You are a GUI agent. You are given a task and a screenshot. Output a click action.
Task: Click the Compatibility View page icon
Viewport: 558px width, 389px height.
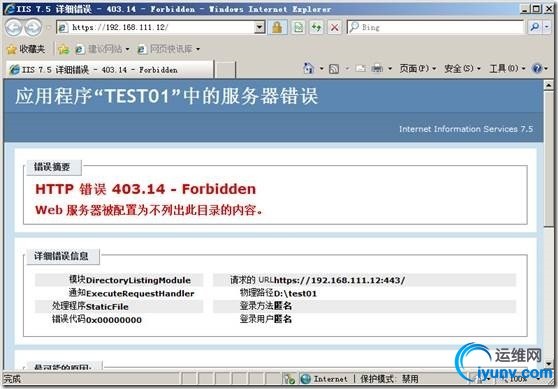[298, 27]
